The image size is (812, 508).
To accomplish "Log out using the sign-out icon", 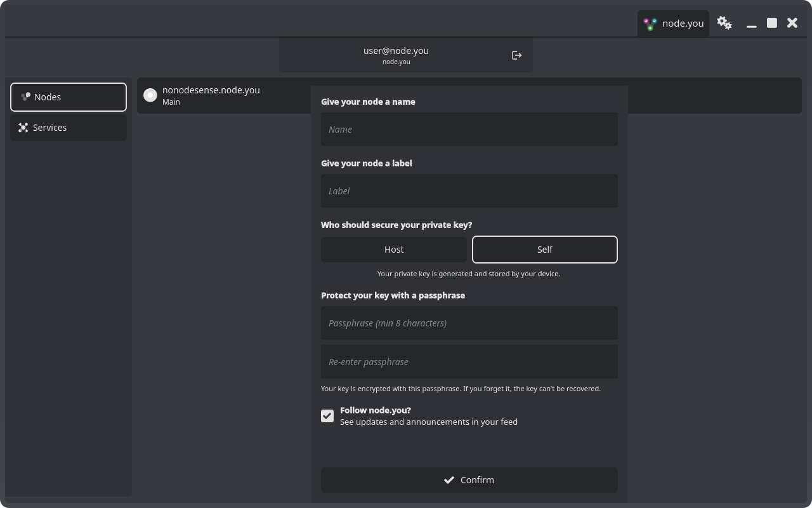I will tap(517, 55).
